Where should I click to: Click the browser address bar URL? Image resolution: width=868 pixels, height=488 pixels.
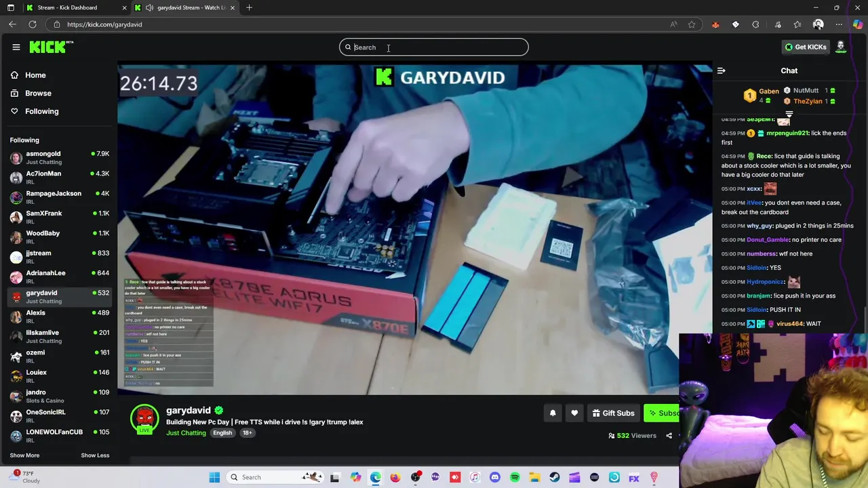[x=104, y=24]
